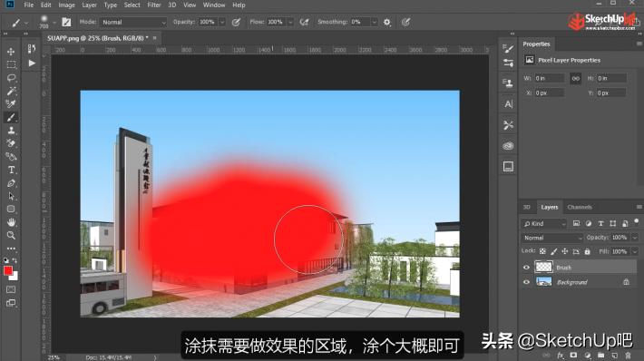Switch to the Channels tab
Image resolution: width=644 pixels, height=361 pixels.
tap(580, 207)
